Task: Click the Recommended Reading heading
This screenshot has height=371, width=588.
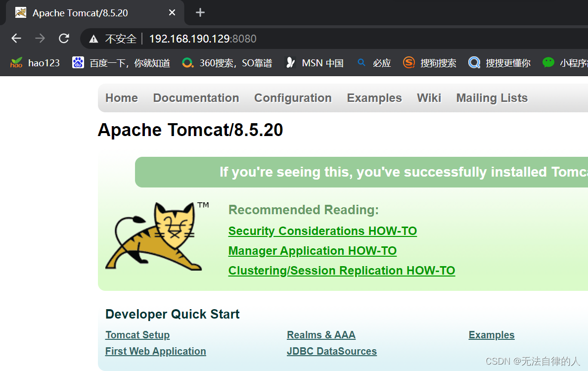Action: 304,210
